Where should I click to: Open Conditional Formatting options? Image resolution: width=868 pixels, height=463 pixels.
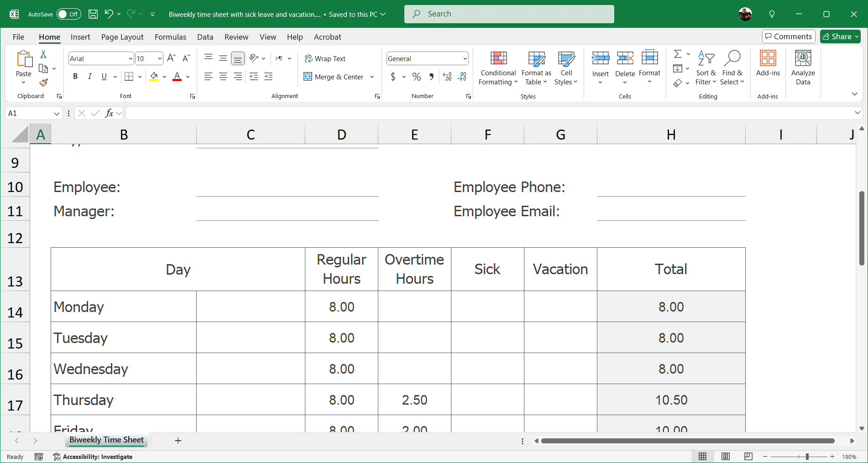(497, 68)
